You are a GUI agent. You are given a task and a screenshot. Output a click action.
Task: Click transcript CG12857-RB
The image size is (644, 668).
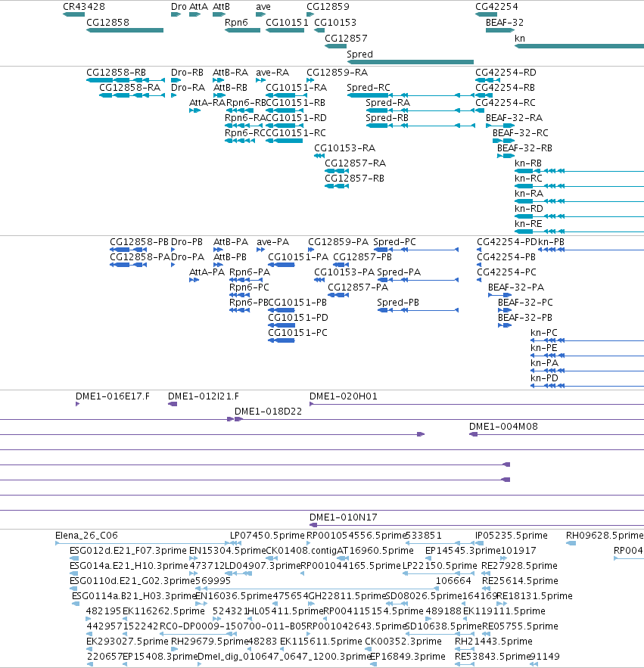click(337, 186)
